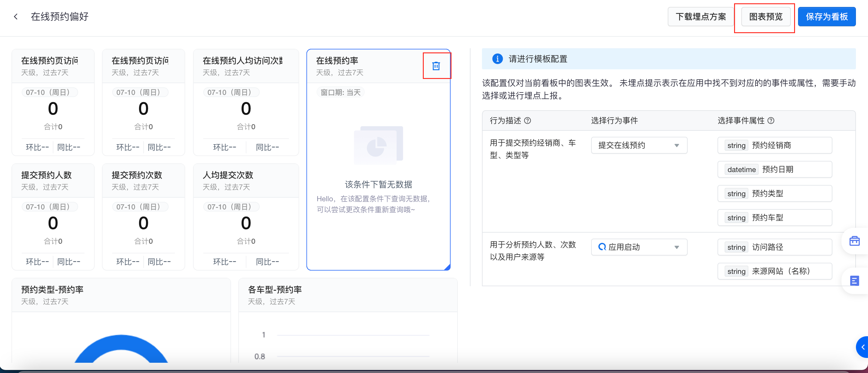The image size is (868, 373).
Task: Expand the blue side panel arrow
Action: pos(862,347)
